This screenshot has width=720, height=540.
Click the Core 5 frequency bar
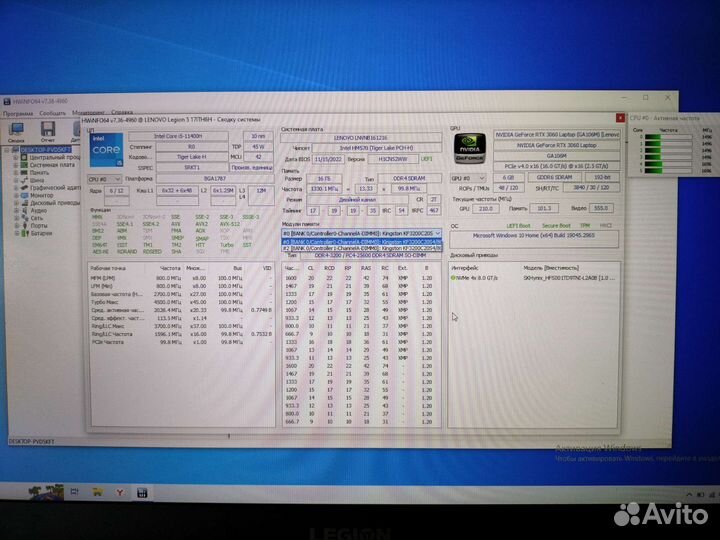[668, 171]
